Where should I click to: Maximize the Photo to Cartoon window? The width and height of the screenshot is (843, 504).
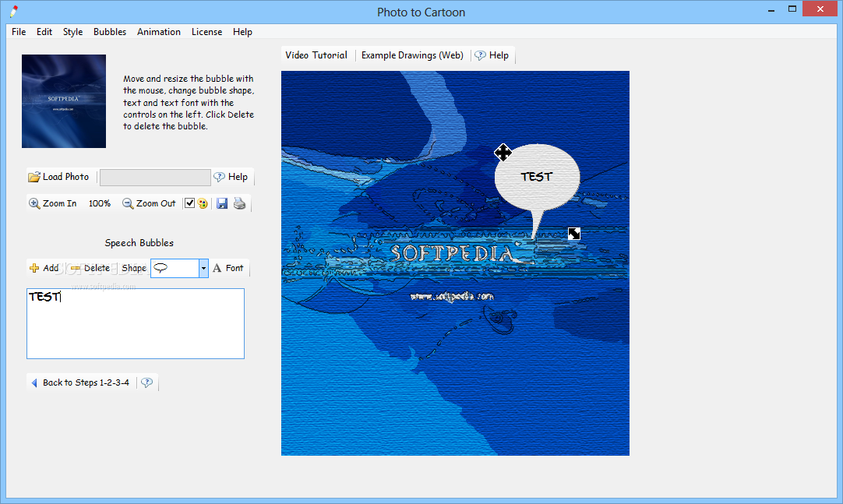pos(792,9)
